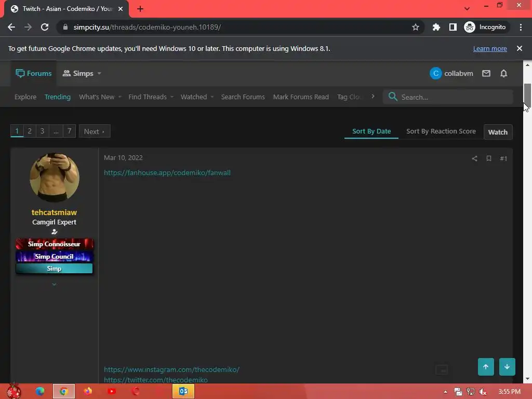Open the page jump ellipsis
This screenshot has width=532, height=399.
(x=56, y=131)
